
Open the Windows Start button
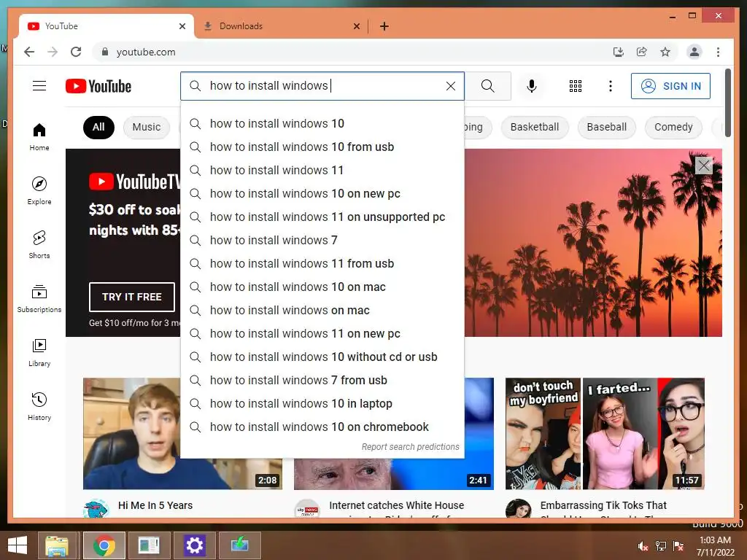(18, 545)
